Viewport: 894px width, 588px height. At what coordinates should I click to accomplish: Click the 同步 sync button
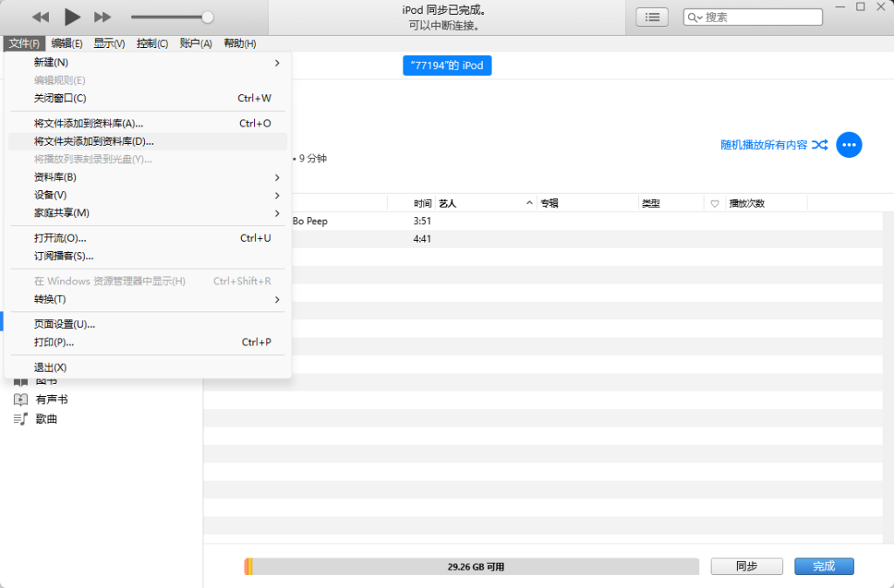coord(746,566)
